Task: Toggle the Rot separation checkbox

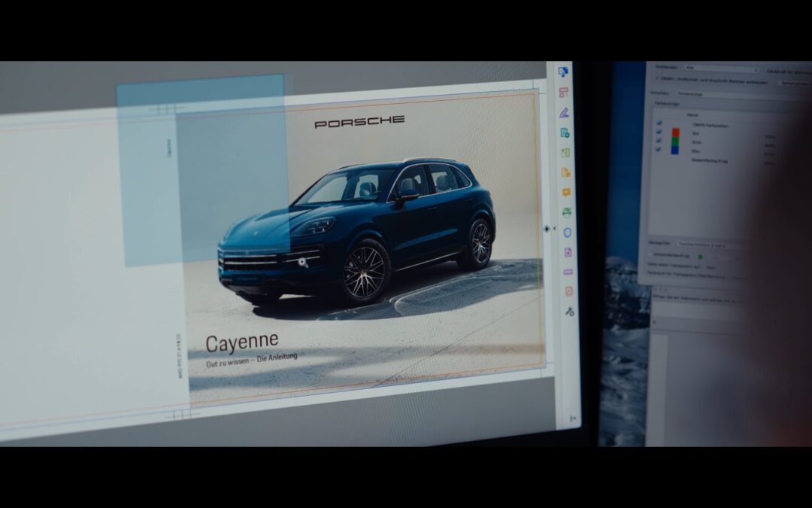Action: pos(659,132)
